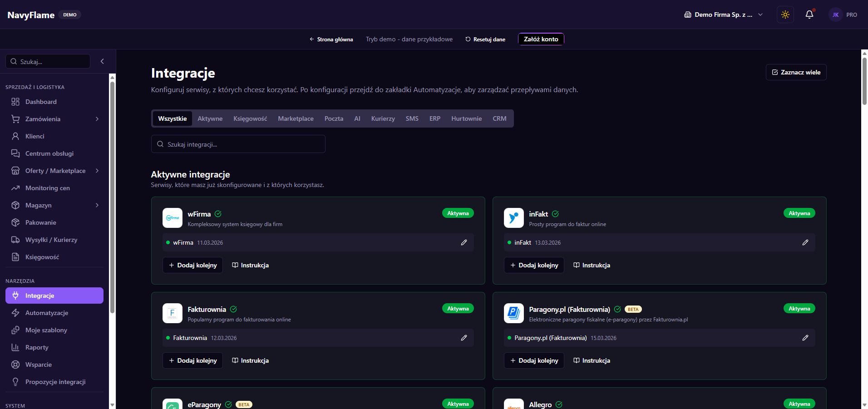Image resolution: width=868 pixels, height=409 pixels.
Task: Edit the wFirma 11.03.2026 connection
Action: [464, 242]
